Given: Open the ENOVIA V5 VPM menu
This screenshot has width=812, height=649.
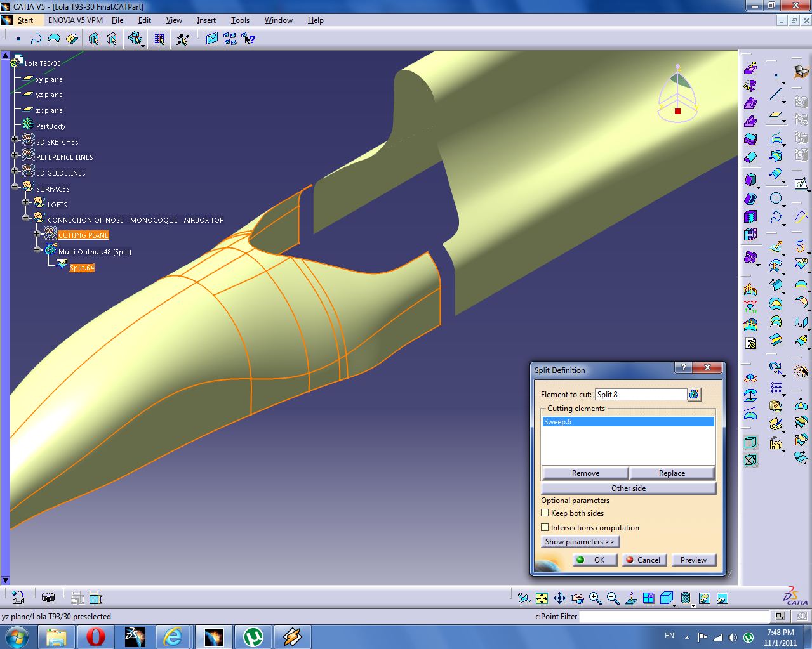Looking at the screenshot, I should 75,20.
